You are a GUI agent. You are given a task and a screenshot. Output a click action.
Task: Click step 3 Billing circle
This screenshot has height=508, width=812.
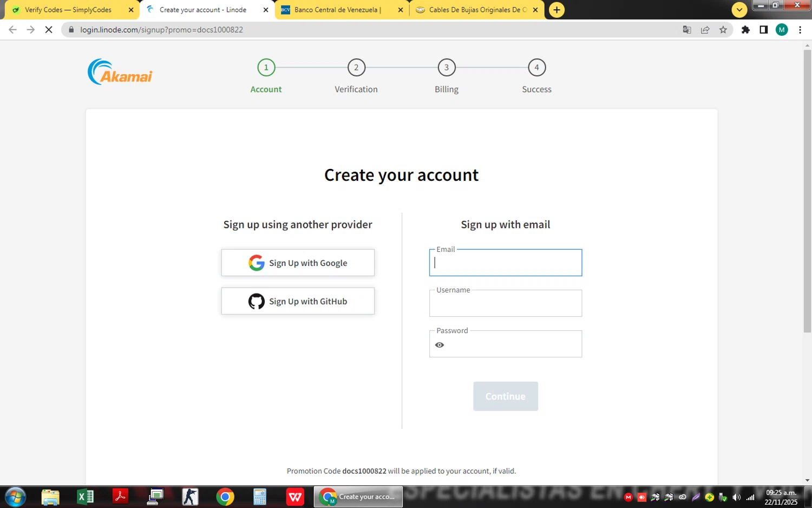click(x=447, y=68)
